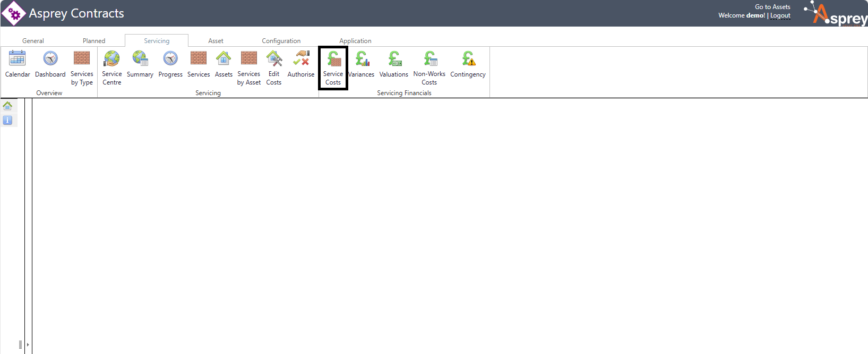Open the Service Centre icon

(112, 58)
